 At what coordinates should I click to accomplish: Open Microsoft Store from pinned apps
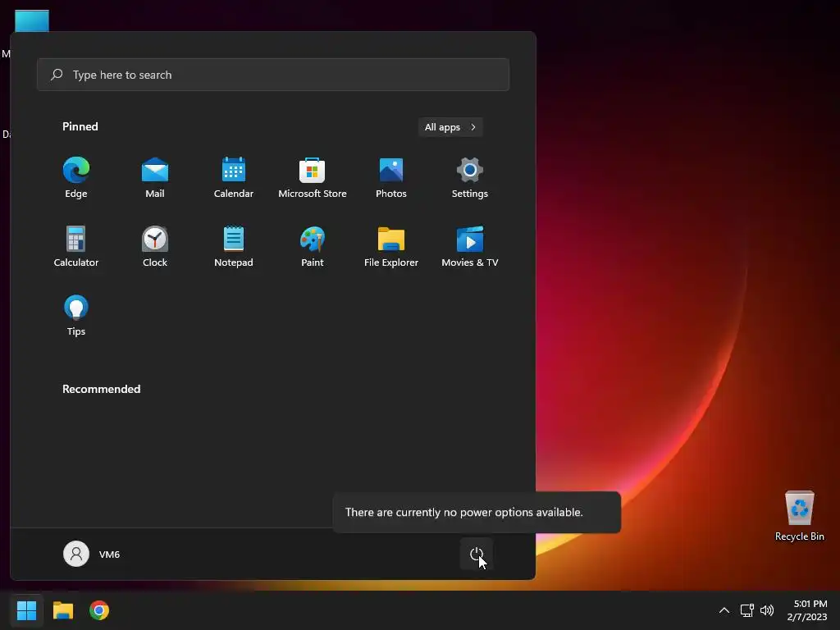click(313, 178)
